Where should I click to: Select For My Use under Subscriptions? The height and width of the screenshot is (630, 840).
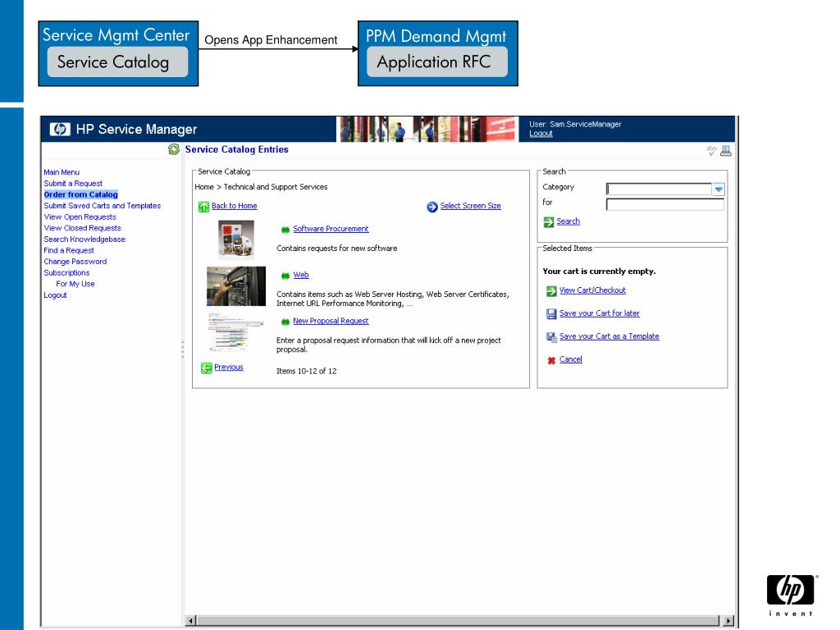[75, 285]
